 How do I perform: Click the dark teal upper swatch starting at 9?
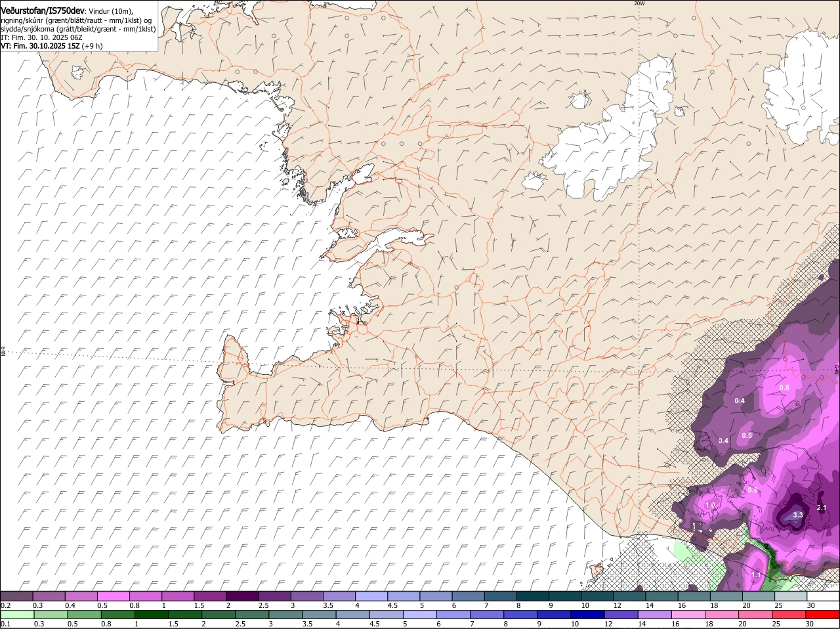564,596
